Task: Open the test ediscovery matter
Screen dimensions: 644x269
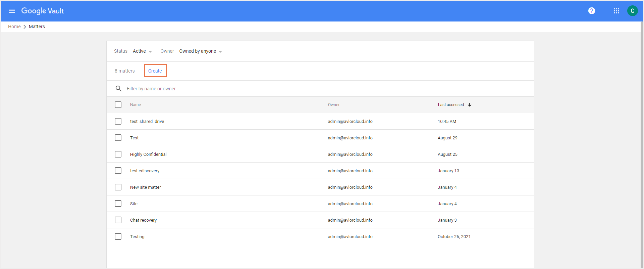Action: click(145, 171)
